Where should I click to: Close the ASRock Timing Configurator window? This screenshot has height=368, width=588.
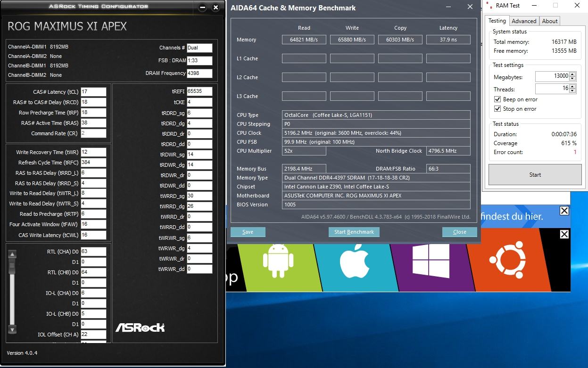[x=215, y=8]
